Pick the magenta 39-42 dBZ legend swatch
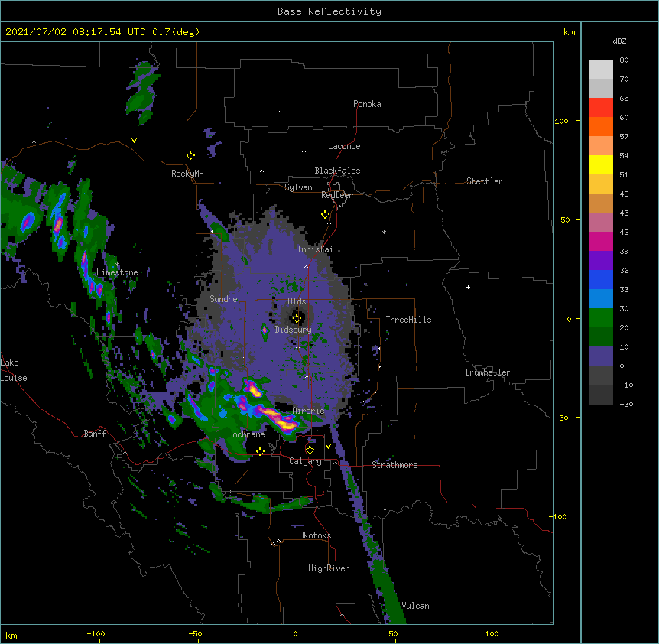Image resolution: width=659 pixels, height=644 pixels. click(x=601, y=242)
